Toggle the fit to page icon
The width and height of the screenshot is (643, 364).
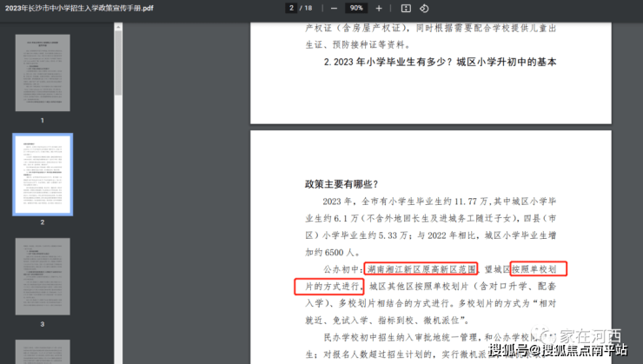pos(406,8)
